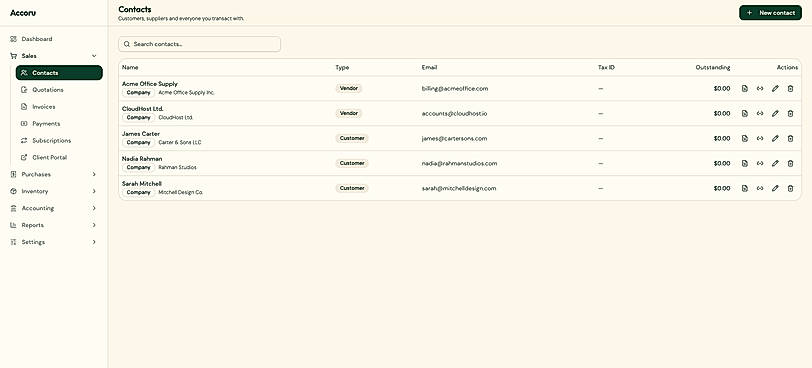Click the sarah@mitchelldesign.com email
The width and height of the screenshot is (812, 368).
coord(459,188)
